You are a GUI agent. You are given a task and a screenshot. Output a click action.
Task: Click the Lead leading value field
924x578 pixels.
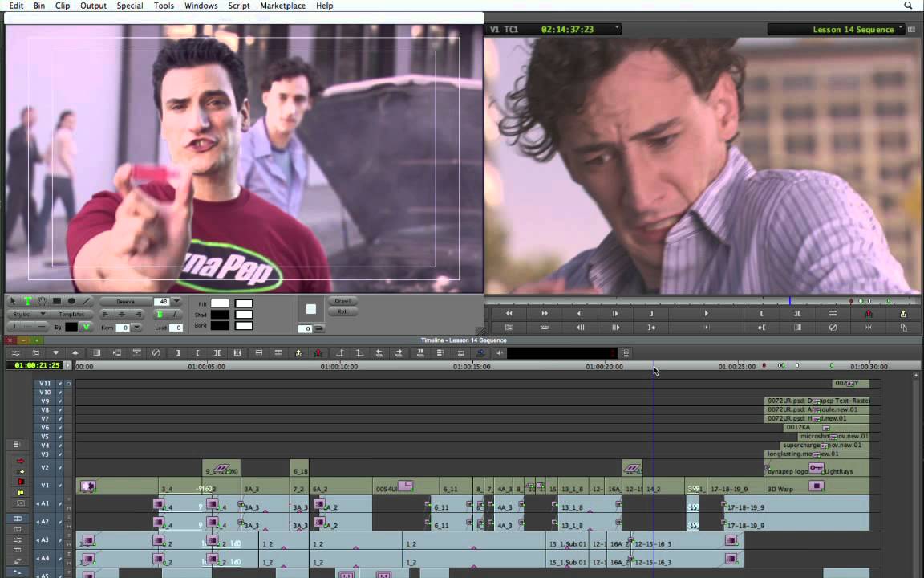coord(176,328)
